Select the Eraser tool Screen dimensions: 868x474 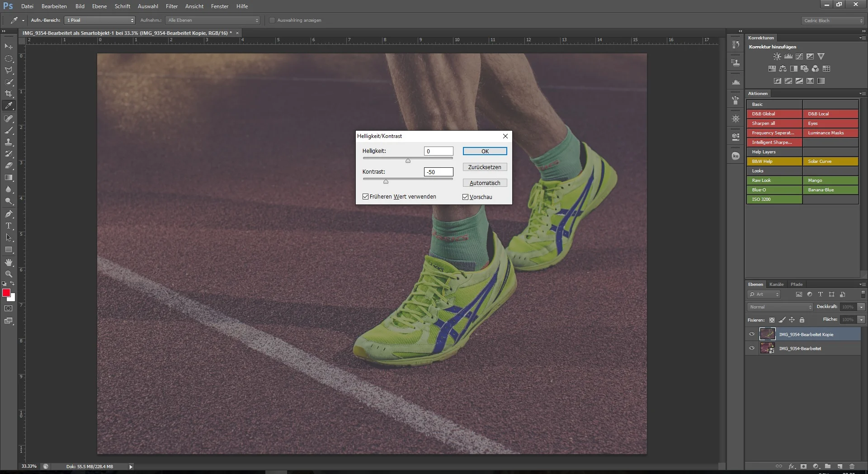[x=9, y=166]
